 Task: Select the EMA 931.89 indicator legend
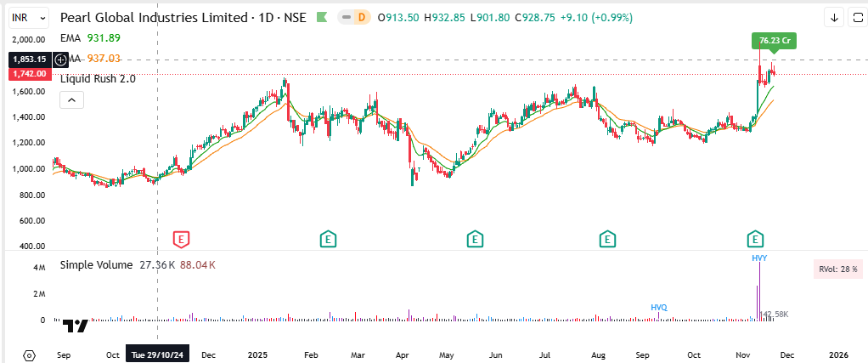pyautogui.click(x=90, y=38)
